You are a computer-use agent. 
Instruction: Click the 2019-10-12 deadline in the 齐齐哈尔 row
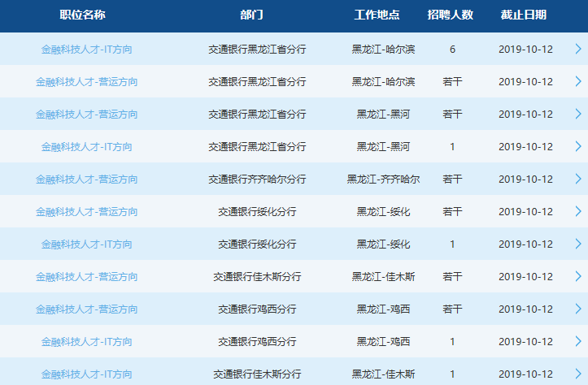525,180
